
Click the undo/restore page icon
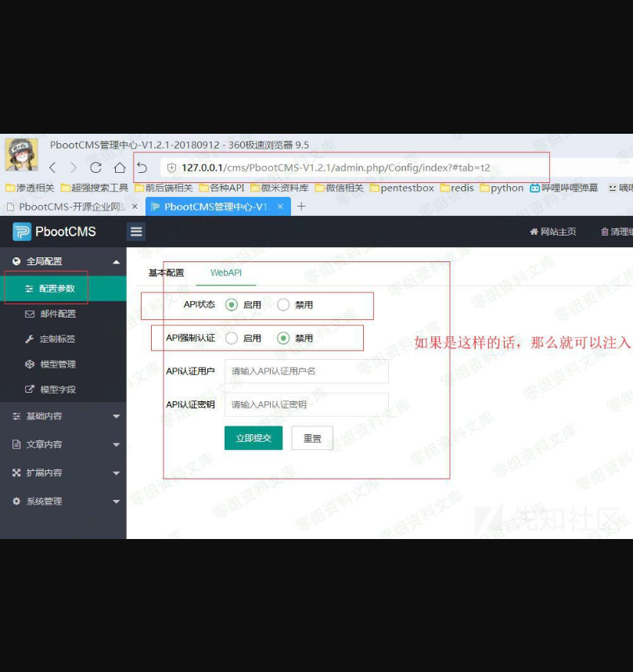(x=142, y=167)
